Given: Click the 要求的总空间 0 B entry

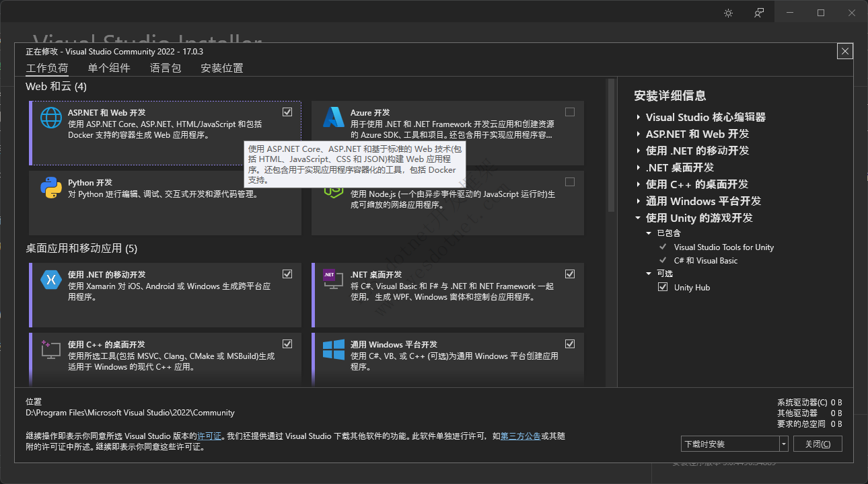Looking at the screenshot, I should (x=809, y=424).
